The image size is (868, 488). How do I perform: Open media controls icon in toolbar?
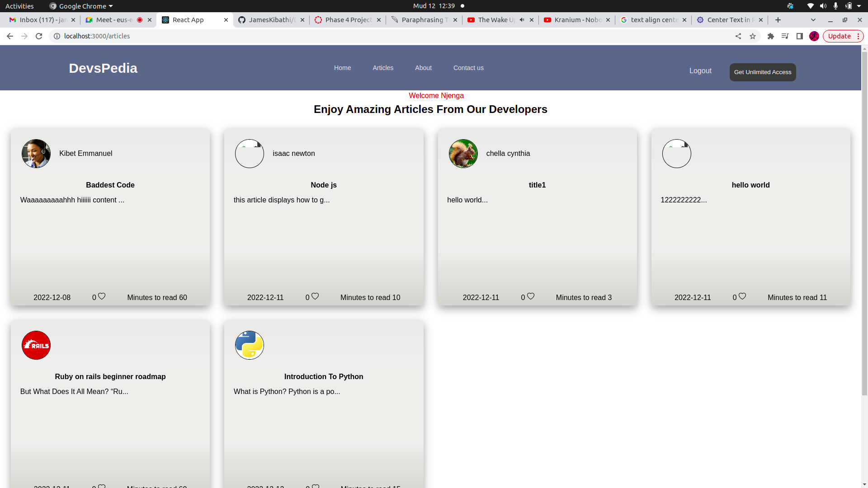pyautogui.click(x=785, y=36)
